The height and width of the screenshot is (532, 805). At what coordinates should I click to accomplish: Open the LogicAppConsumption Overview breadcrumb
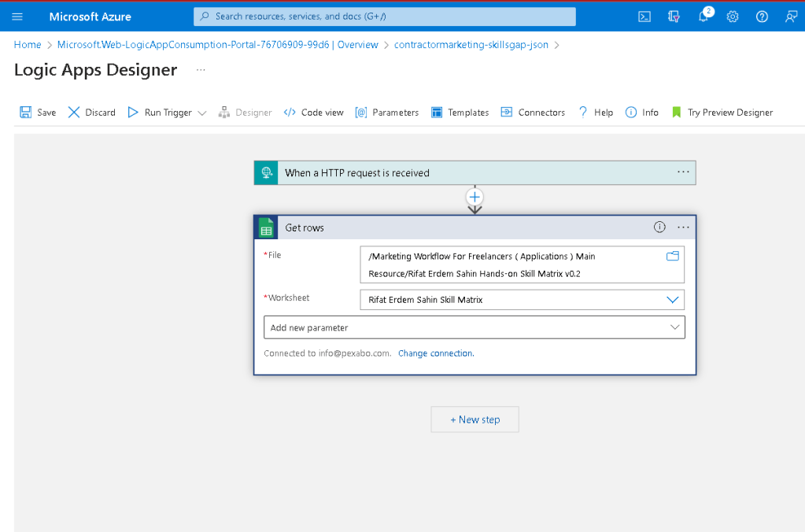(218, 45)
